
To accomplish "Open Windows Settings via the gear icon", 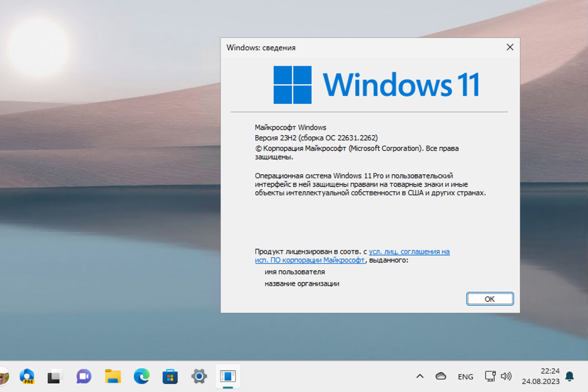I will click(x=199, y=376).
